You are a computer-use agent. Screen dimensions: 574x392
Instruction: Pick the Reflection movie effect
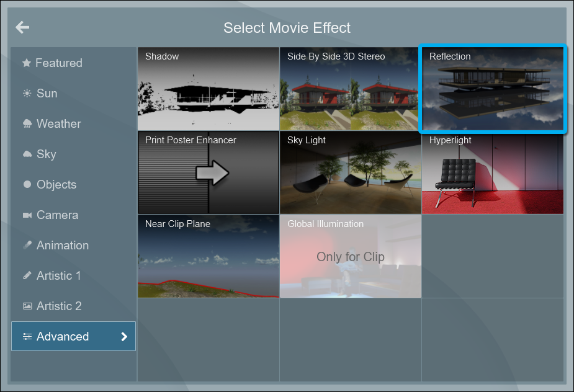(x=493, y=89)
